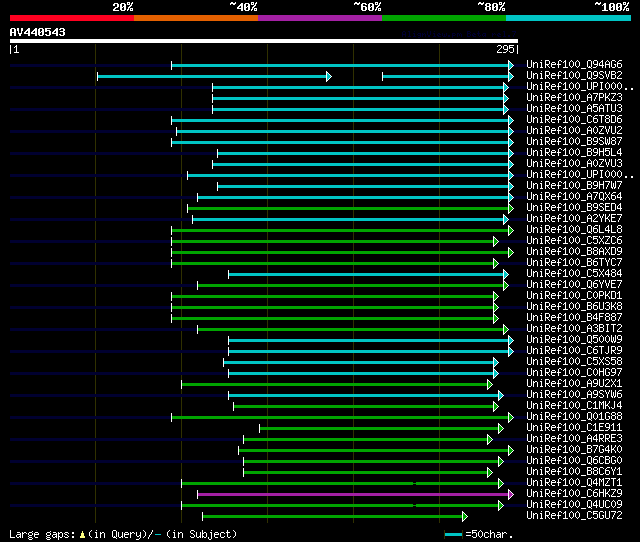Open hit UniRef100_B6U3K8
This screenshot has width=640, height=542.
coord(574,307)
